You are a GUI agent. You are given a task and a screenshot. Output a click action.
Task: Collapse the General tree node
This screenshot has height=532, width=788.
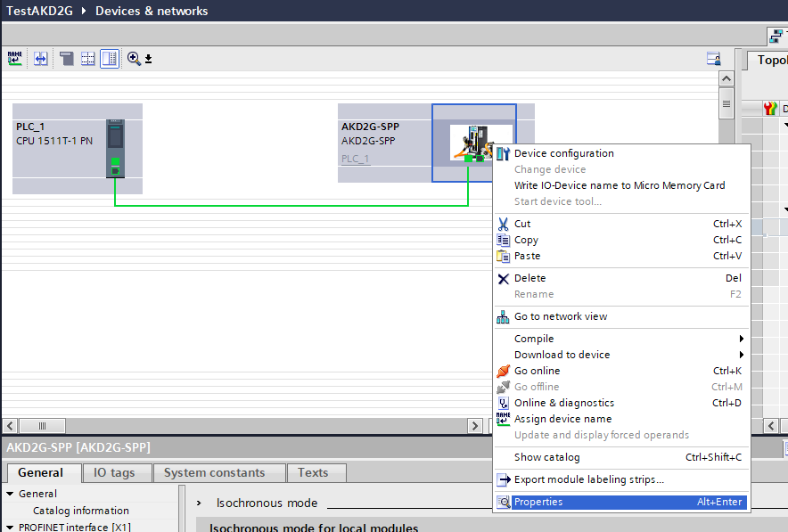tap(10, 494)
